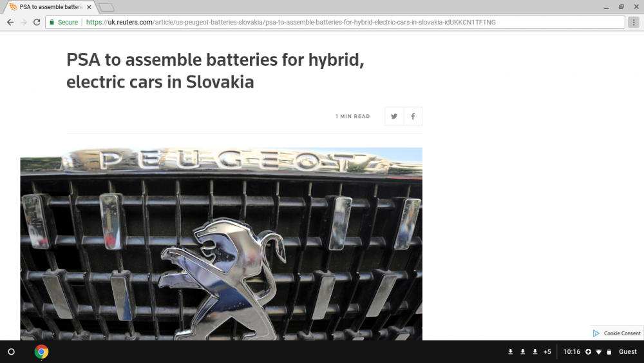This screenshot has width=644, height=363.
Task: Open the Guest account menu
Action: click(627, 351)
